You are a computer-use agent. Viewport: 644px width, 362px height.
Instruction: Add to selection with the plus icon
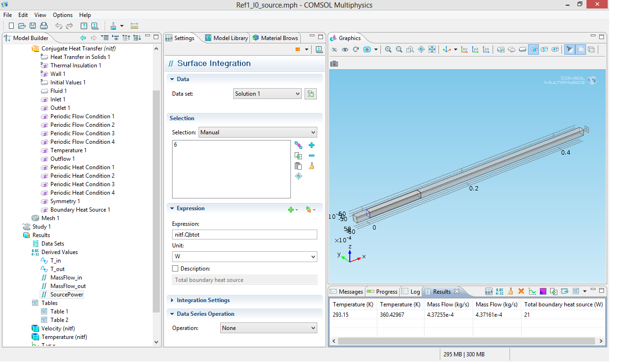(x=311, y=145)
